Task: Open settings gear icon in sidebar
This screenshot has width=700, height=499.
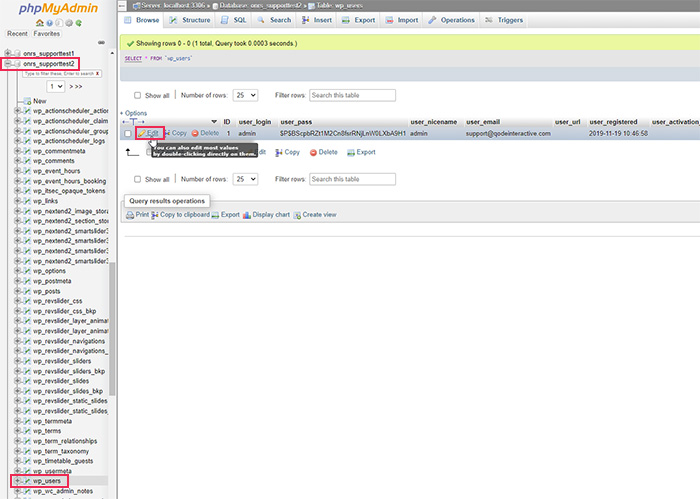Action: click(x=69, y=23)
